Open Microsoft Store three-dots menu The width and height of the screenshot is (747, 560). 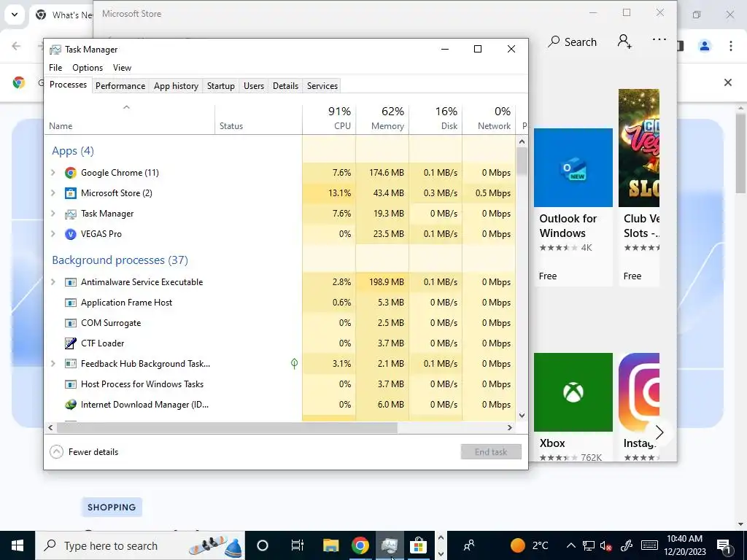pyautogui.click(x=659, y=40)
